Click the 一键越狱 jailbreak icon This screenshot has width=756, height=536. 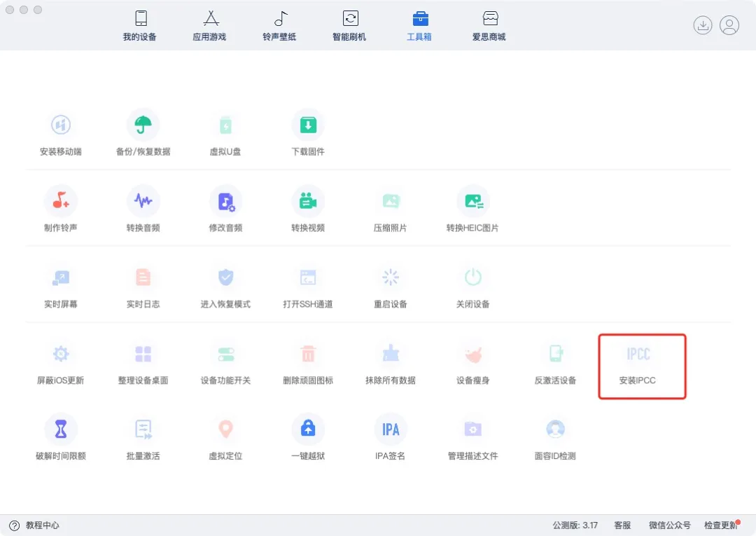308,430
